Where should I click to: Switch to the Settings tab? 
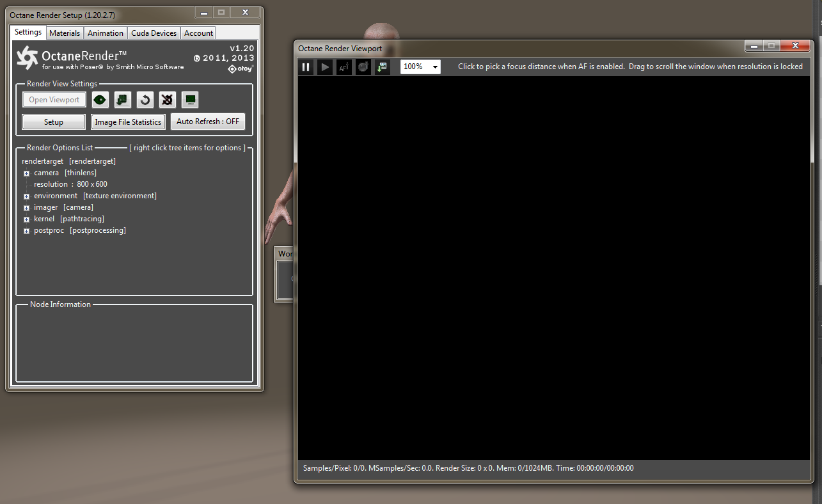point(28,32)
